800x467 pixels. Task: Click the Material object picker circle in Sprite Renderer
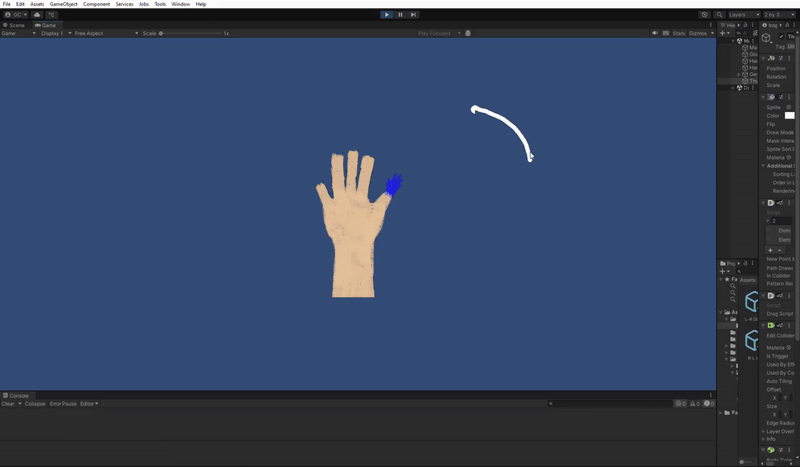[x=789, y=157]
